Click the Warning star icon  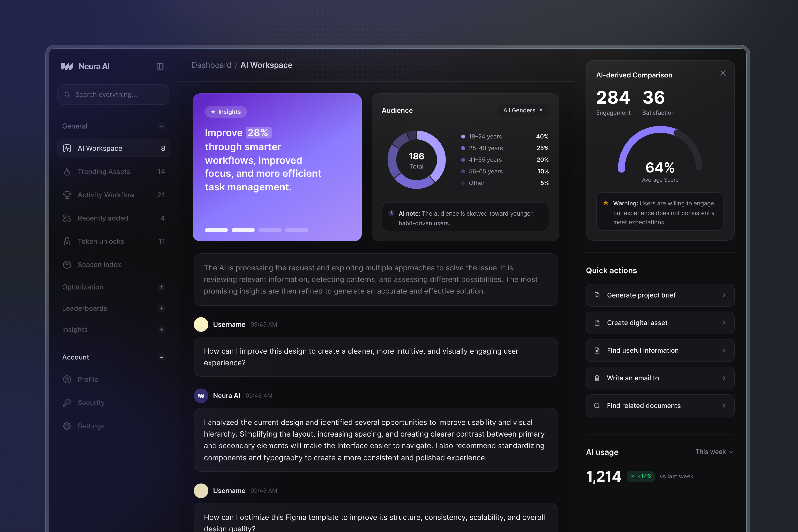tap(606, 203)
